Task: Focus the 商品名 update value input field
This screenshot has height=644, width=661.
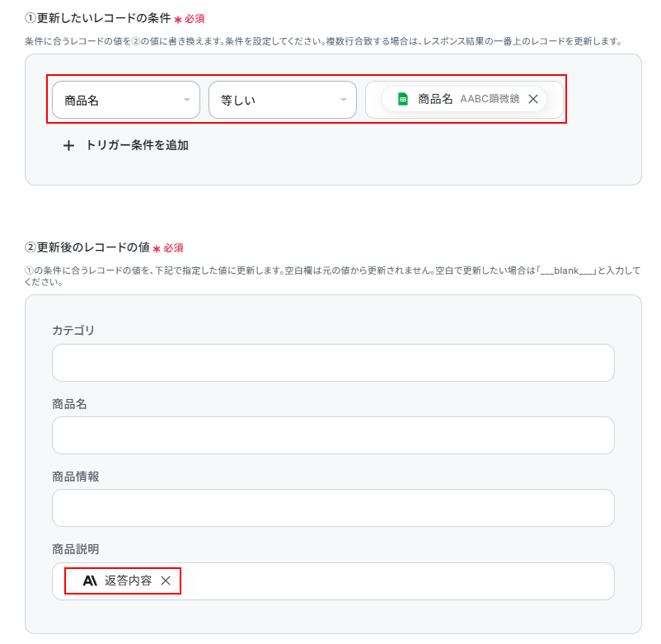Action: click(333, 435)
